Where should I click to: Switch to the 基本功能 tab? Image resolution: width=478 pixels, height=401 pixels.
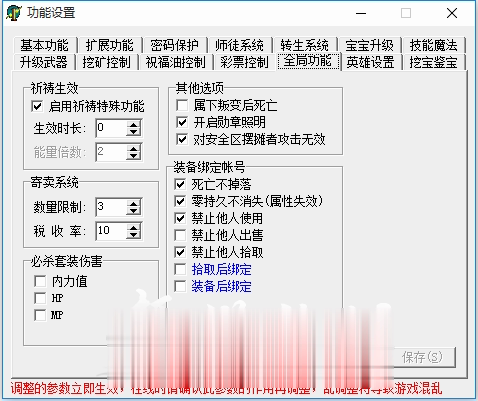(45, 45)
